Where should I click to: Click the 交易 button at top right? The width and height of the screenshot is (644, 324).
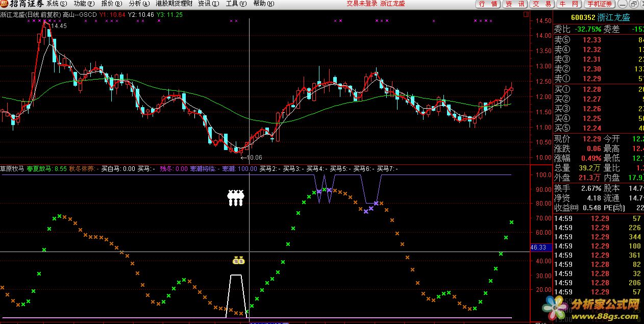[541, 4]
